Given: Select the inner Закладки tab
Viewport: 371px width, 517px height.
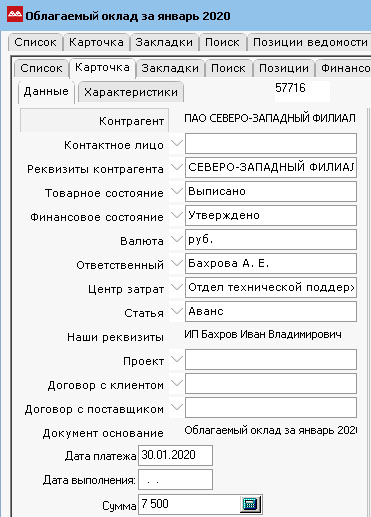Looking at the screenshot, I should 170,68.
